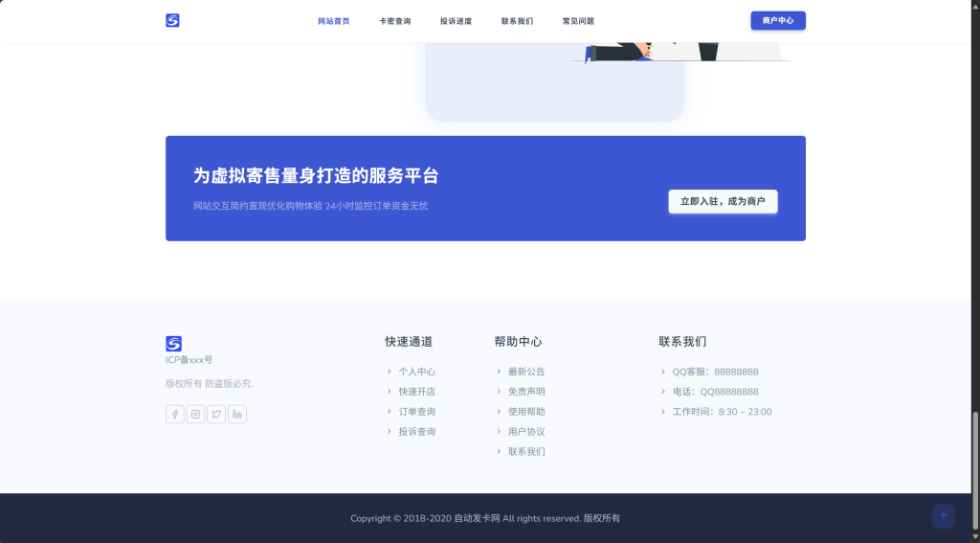Click the 商户中心 button

pos(778,21)
